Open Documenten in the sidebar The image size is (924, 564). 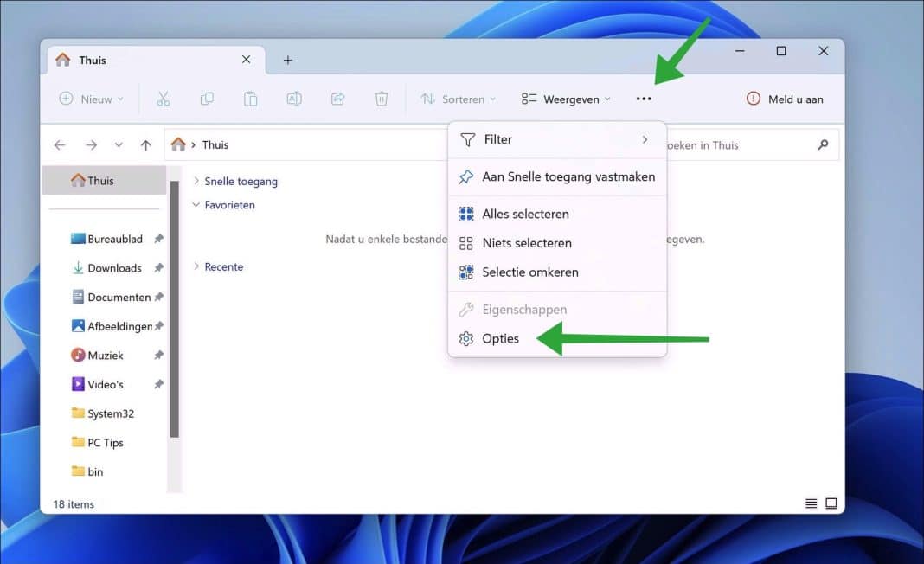tap(119, 297)
